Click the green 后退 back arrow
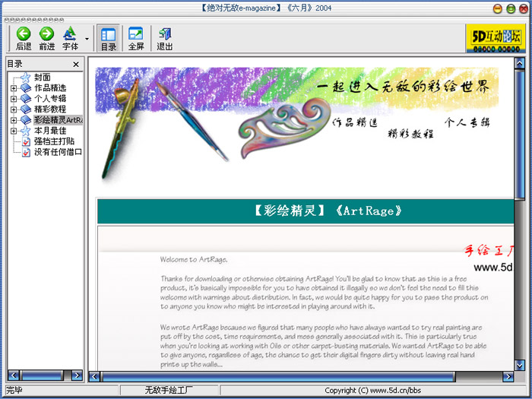Image resolution: width=532 pixels, height=399 pixels. click(24, 34)
